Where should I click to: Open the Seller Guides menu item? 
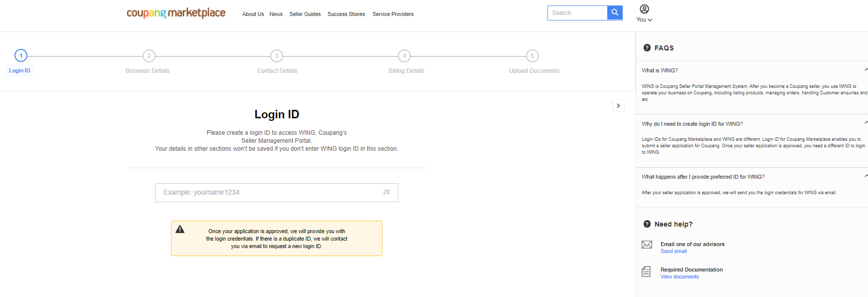point(305,14)
